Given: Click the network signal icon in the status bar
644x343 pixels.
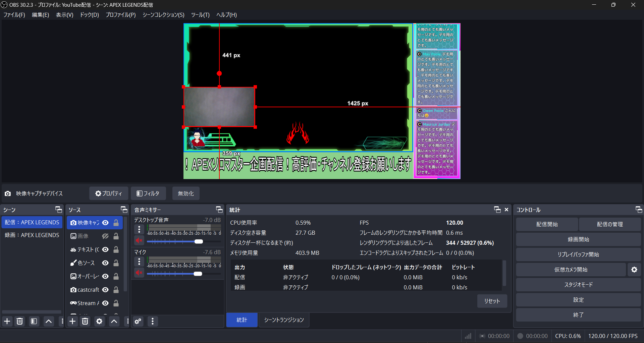Looking at the screenshot, I should [x=468, y=336].
